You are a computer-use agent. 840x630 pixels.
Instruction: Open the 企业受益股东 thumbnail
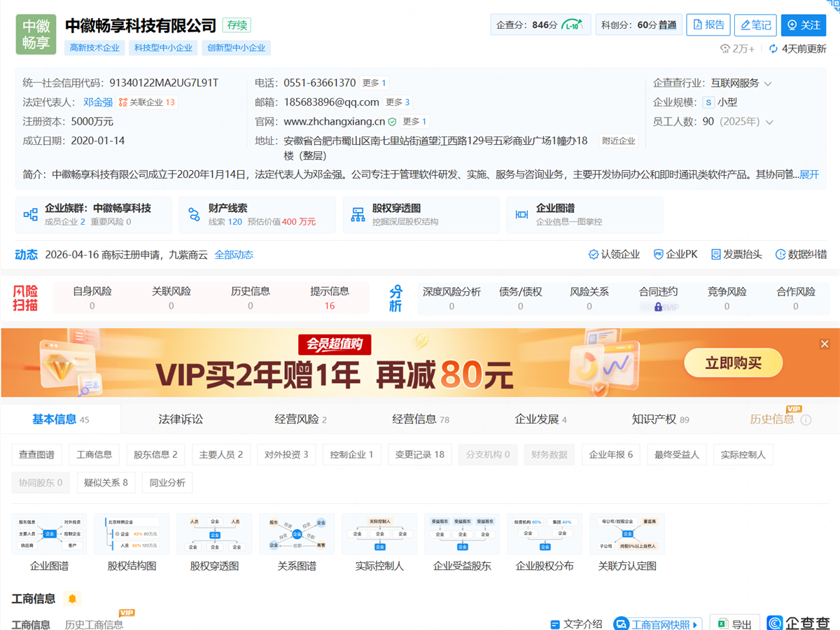(462, 534)
